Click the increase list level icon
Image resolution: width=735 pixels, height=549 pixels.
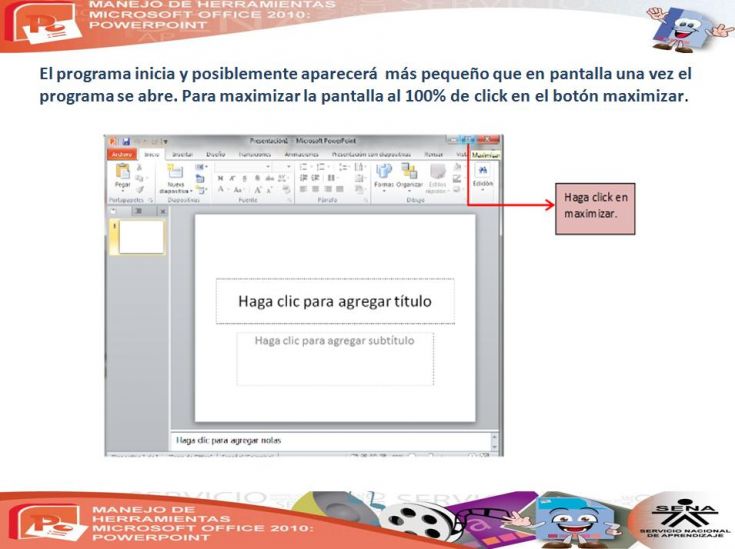[315, 178]
